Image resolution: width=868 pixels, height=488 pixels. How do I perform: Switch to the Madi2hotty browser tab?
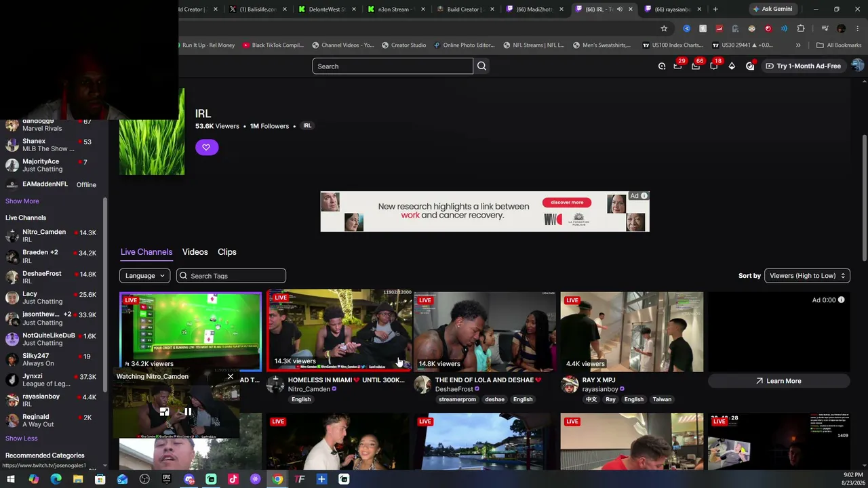pyautogui.click(x=535, y=9)
